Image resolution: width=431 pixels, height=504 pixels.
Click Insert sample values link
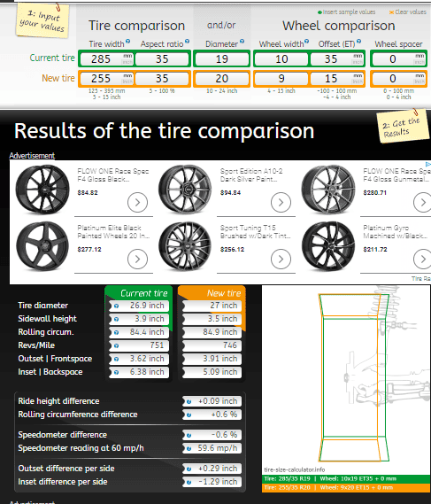tap(346, 12)
